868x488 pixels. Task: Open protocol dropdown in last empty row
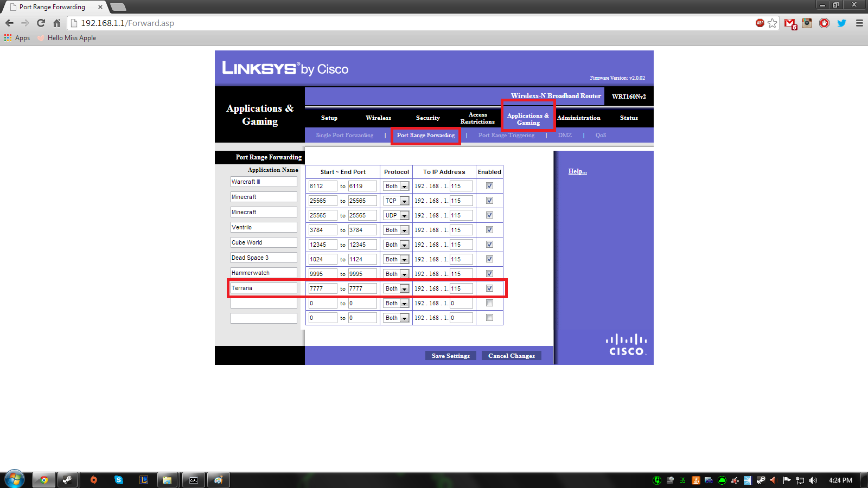tap(397, 318)
